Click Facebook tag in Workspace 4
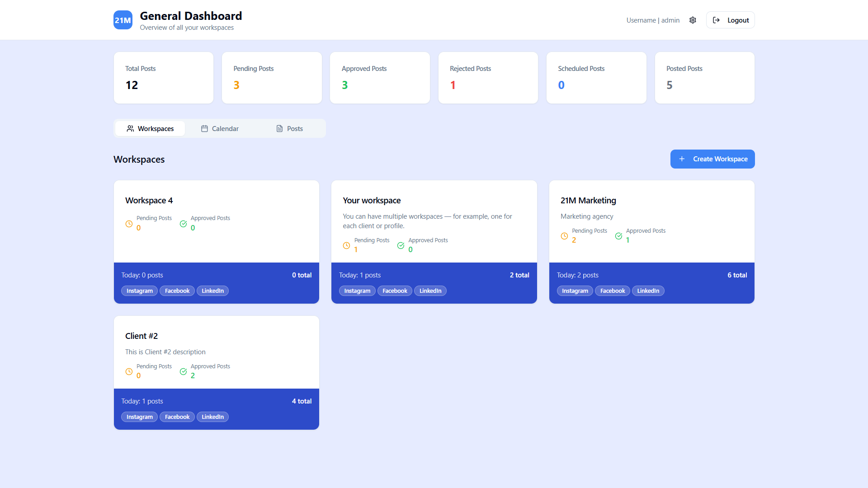This screenshot has height=488, width=868. point(177,291)
